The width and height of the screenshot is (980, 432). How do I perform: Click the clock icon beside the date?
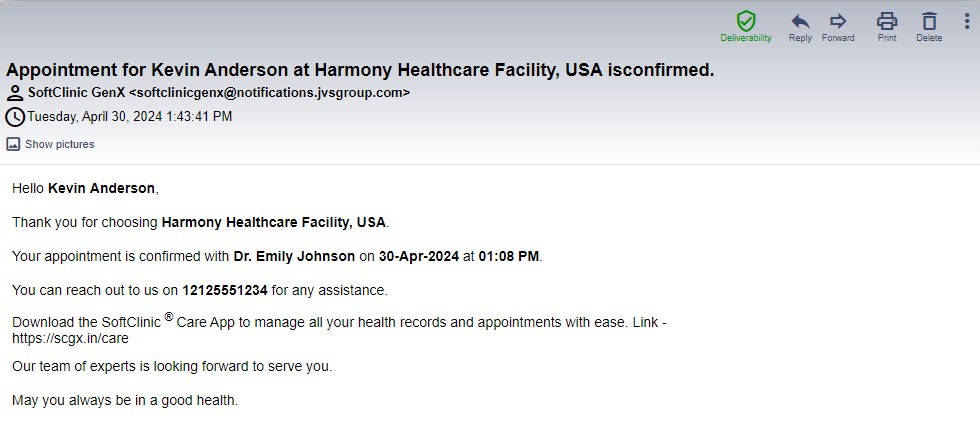pos(15,117)
